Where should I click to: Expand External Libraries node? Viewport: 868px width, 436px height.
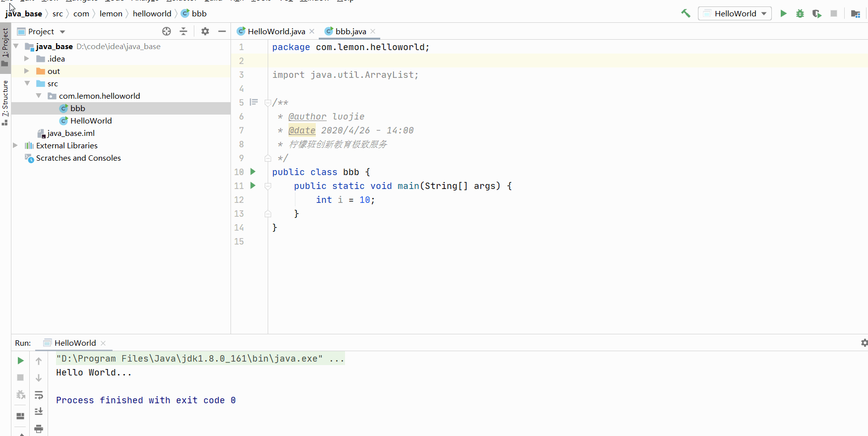pos(15,145)
